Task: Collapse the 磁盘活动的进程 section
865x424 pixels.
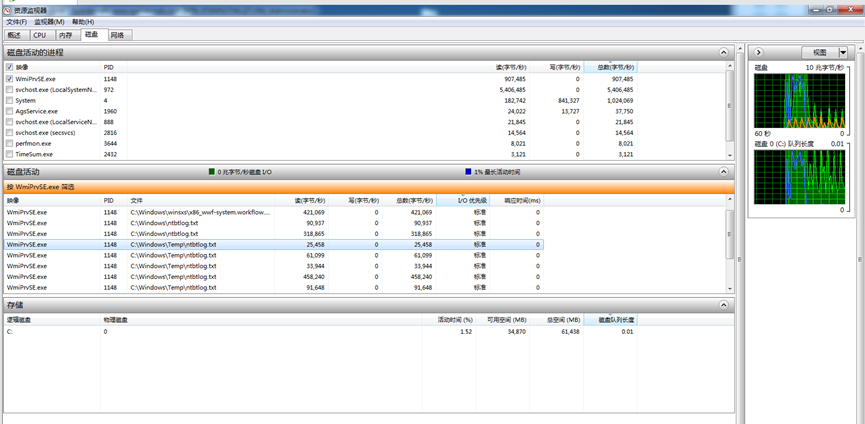Action: (x=724, y=52)
